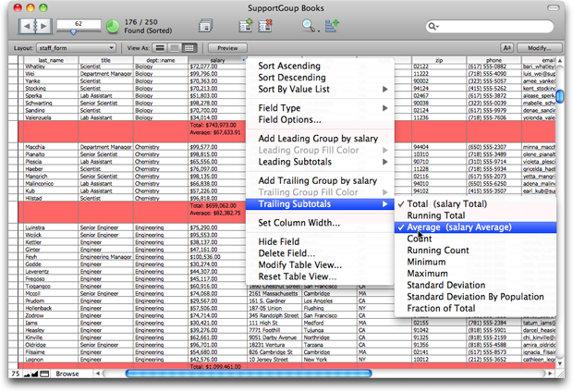The image size is (573, 392).
Task: Click the record slider handle under record number
Action: (x=73, y=32)
